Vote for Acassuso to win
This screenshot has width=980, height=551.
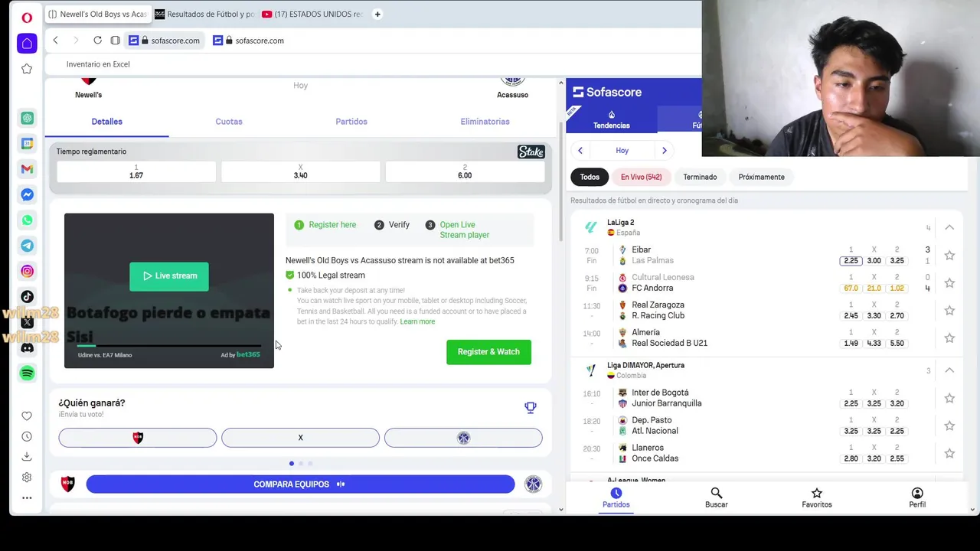tap(463, 438)
